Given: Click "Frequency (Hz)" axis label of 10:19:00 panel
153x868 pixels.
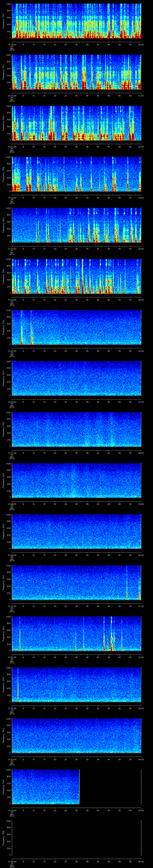Looking at the screenshot, I should coord(3,21).
